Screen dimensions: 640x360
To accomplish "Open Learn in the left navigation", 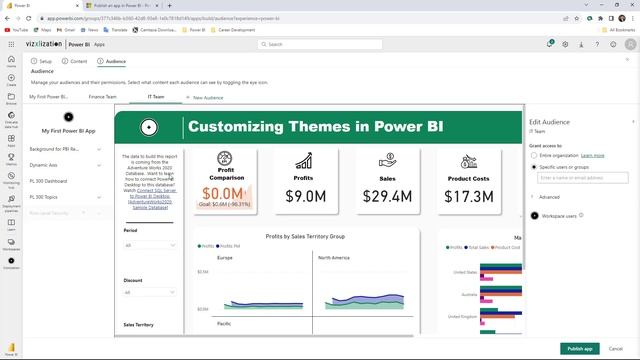I will 11,225.
